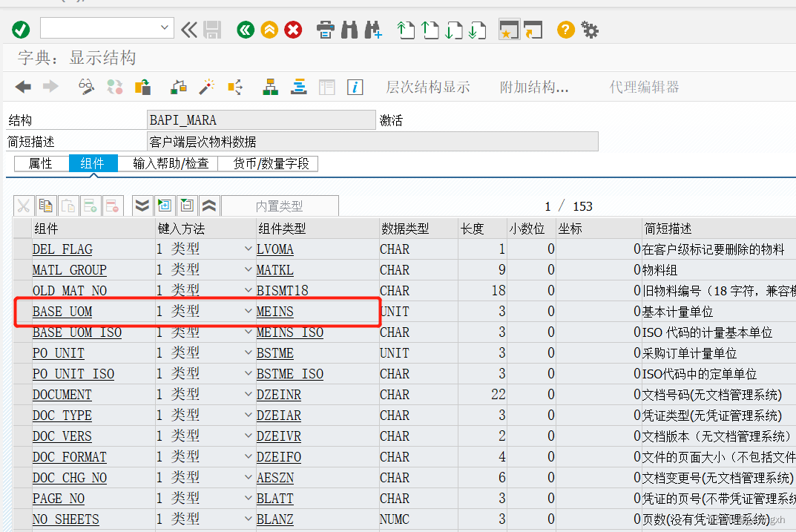Click the green checkmark Enter icon
The height and width of the screenshot is (532, 796).
coord(21,30)
